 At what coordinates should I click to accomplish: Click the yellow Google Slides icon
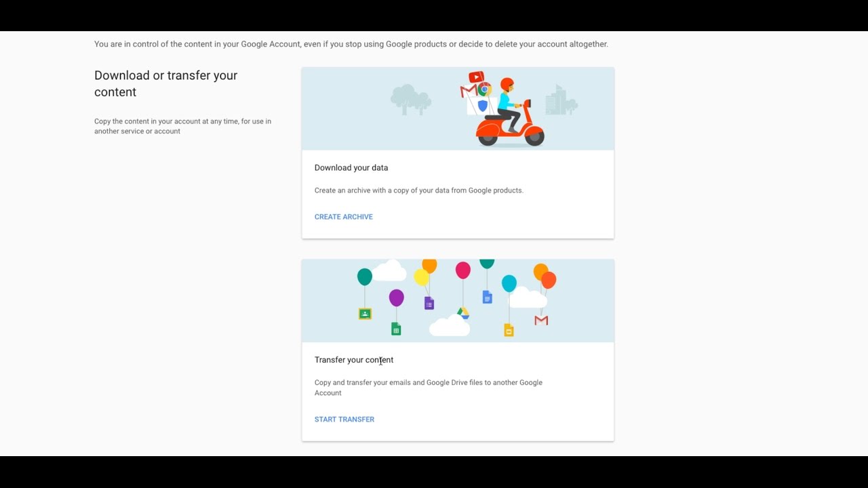(509, 330)
